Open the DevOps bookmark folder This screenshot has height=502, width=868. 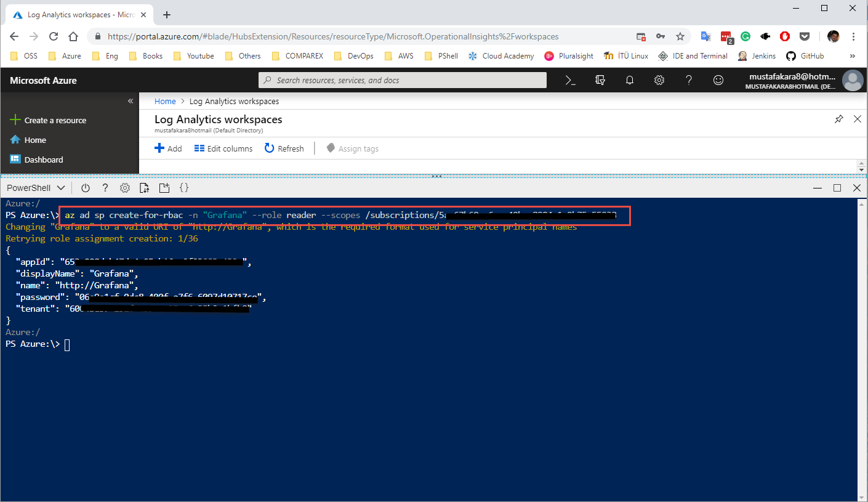(353, 55)
